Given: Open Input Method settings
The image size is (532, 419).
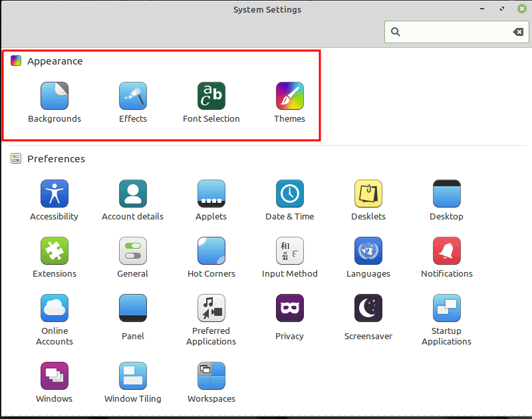Looking at the screenshot, I should (289, 251).
